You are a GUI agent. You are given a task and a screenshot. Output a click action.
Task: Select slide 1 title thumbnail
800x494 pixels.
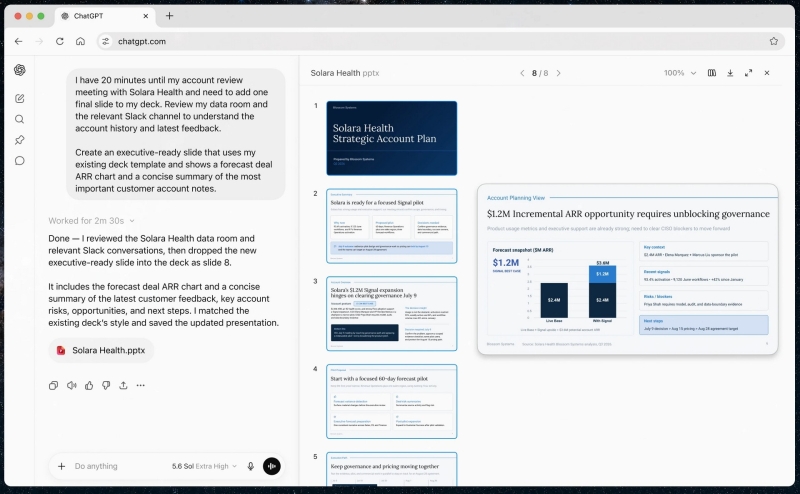[392, 138]
